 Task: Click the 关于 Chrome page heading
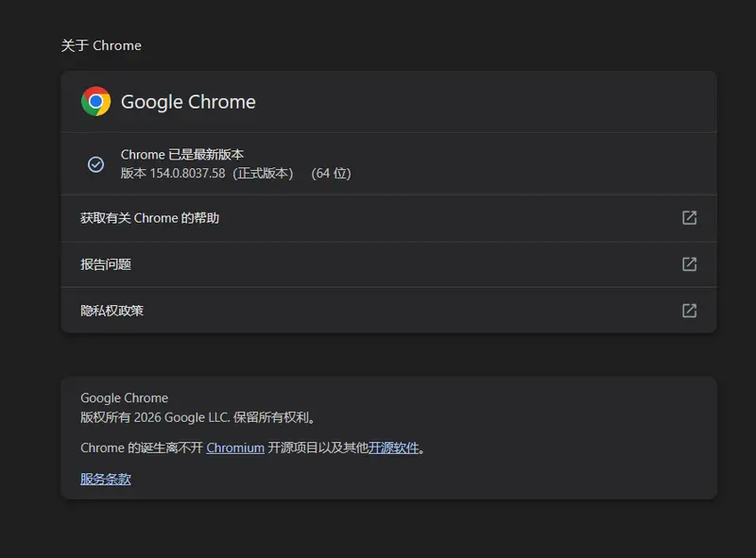[x=101, y=45]
